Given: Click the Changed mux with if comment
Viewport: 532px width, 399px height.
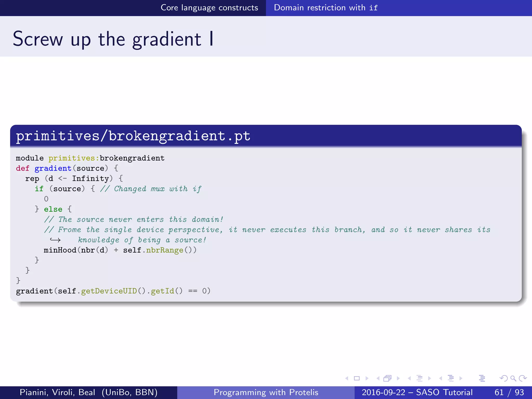Looking at the screenshot, I should click(151, 189).
